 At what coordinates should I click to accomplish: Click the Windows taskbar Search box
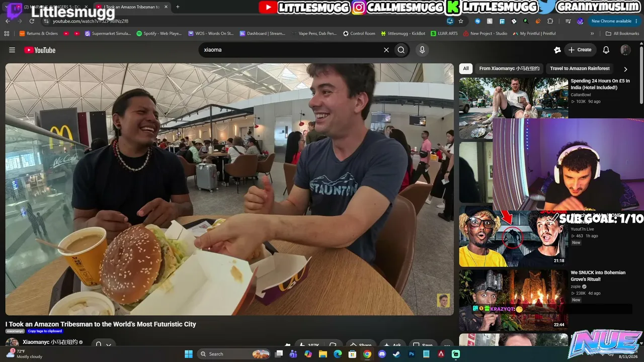pyautogui.click(x=234, y=354)
